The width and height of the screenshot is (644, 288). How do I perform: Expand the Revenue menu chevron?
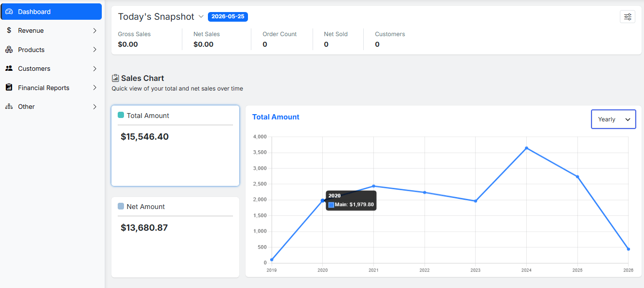95,30
